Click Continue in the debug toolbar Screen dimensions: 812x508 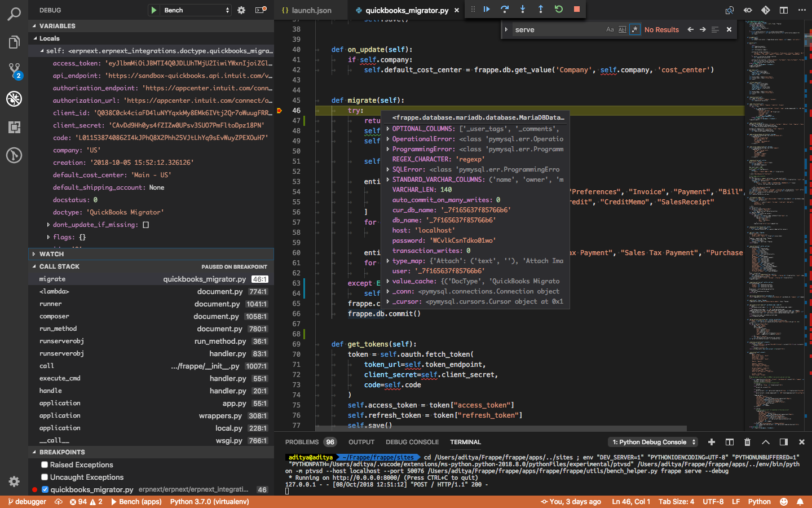[x=487, y=9]
